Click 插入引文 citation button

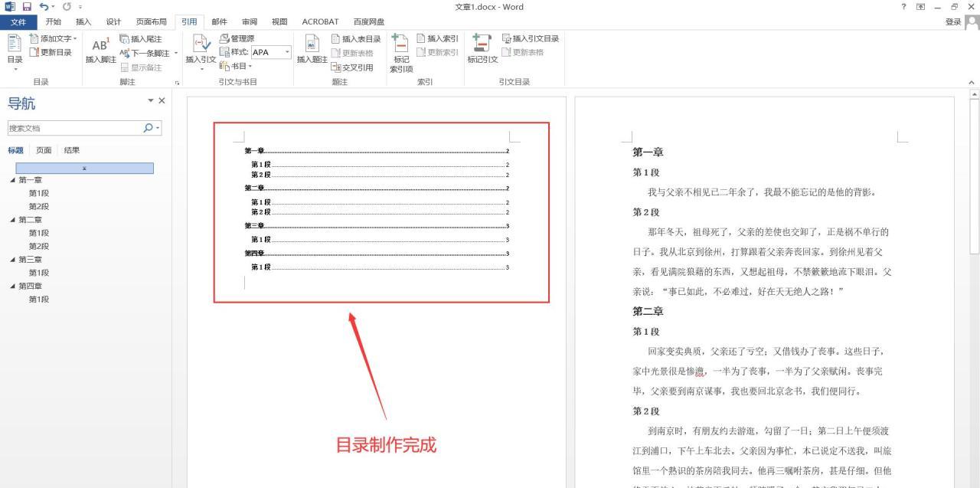pyautogui.click(x=201, y=52)
